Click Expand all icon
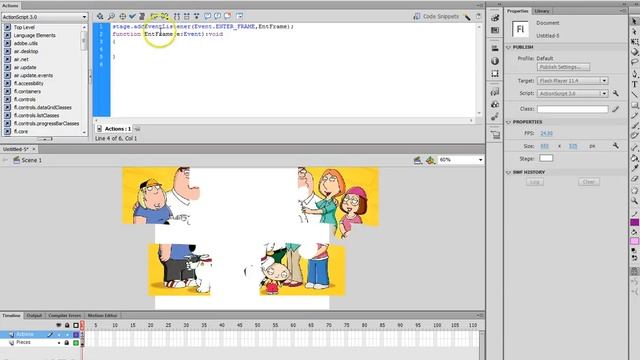The width and height of the screenshot is (640, 360). coord(196,16)
